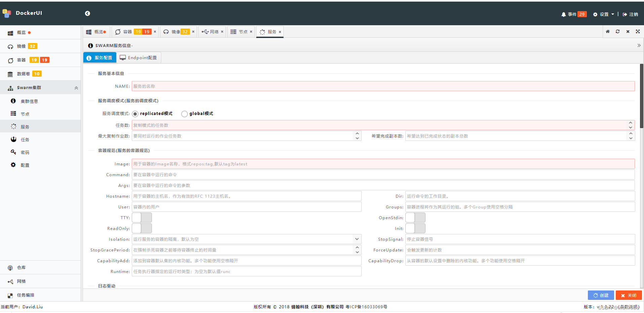Select replicated模式 radio button
This screenshot has height=313, width=644.
pyautogui.click(x=135, y=114)
